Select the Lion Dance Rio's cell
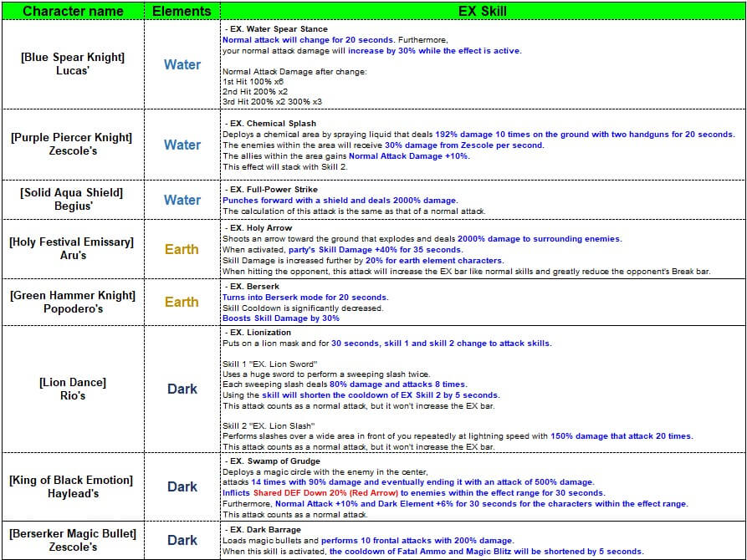This screenshot has height=560, width=747. coord(73,389)
